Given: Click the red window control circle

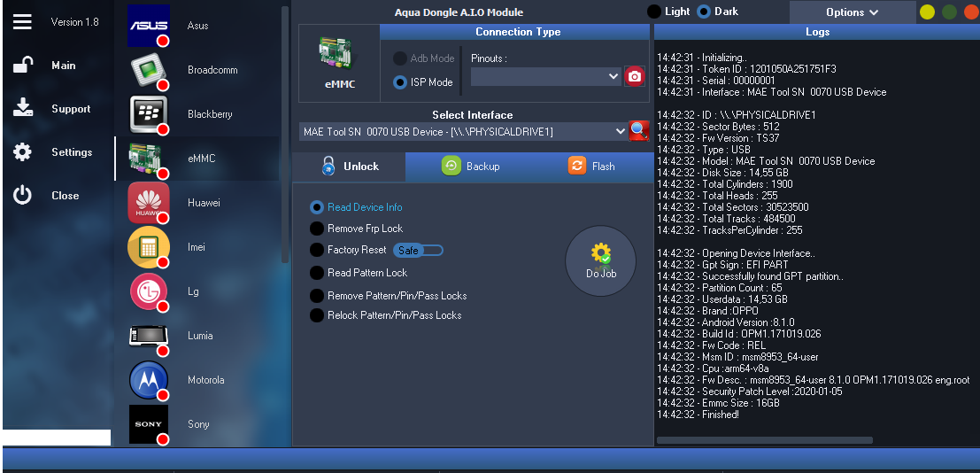Looking at the screenshot, I should [972, 12].
